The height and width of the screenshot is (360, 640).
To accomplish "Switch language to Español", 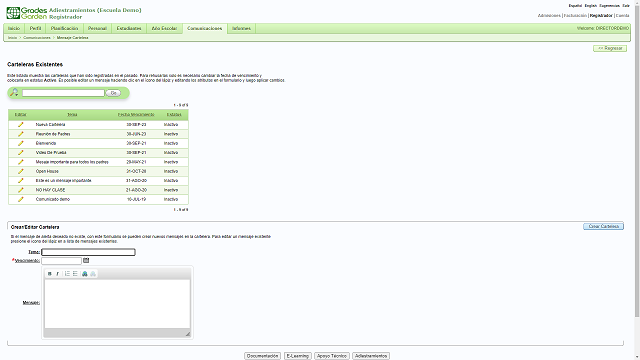I will (x=575, y=6).
